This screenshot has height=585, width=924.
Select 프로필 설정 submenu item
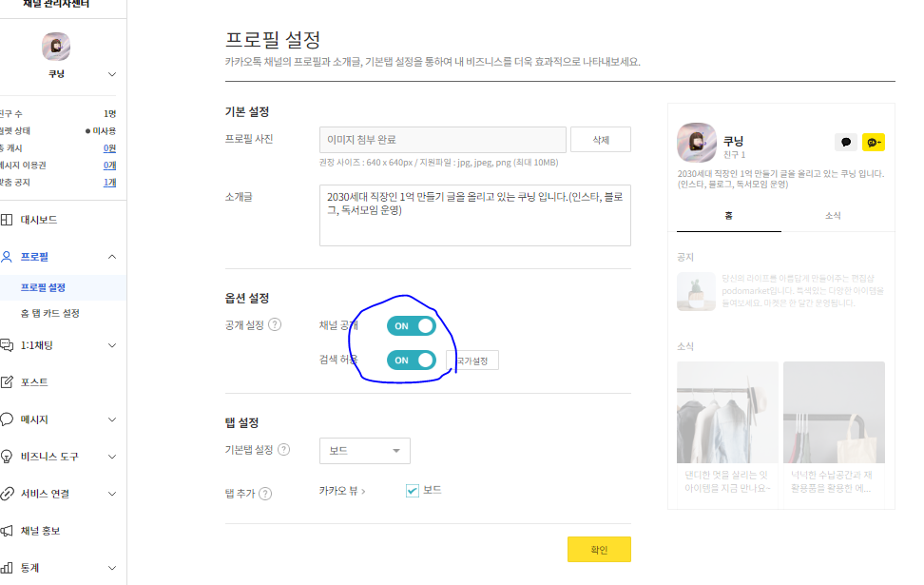43,287
